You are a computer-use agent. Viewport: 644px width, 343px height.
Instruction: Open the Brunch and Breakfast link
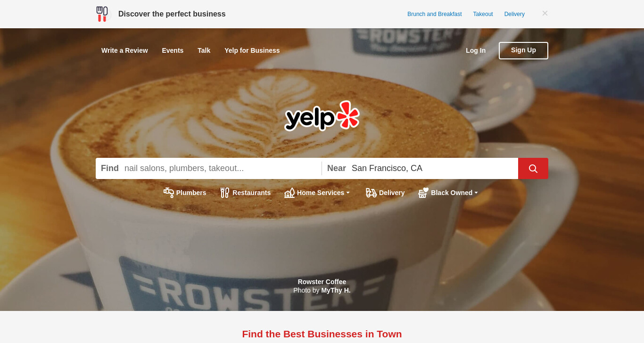pyautogui.click(x=435, y=14)
